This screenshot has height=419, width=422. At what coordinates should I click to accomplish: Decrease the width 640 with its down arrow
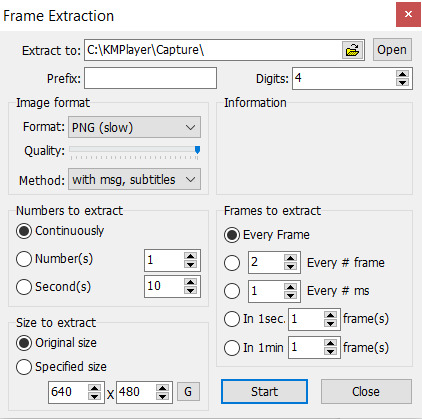95,396
